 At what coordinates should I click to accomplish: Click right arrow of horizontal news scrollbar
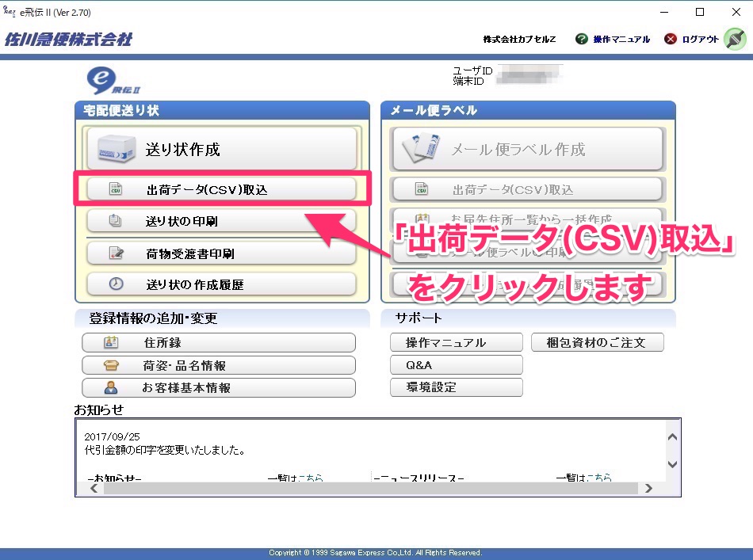648,489
